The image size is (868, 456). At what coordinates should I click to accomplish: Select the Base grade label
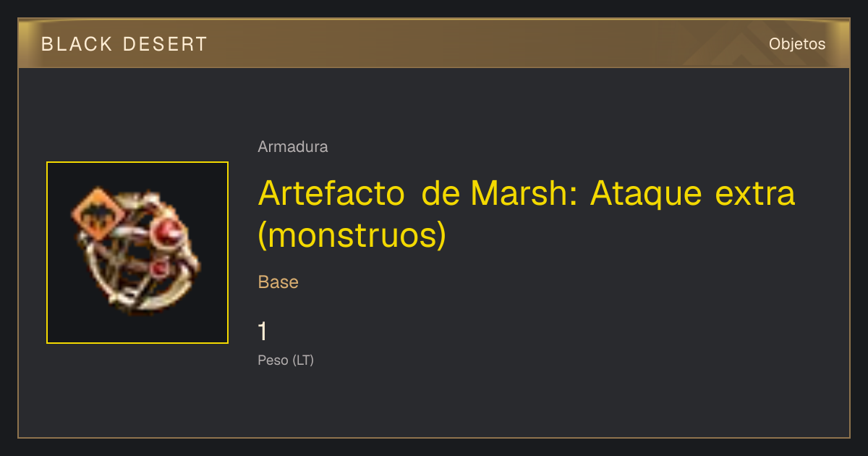[x=278, y=282]
